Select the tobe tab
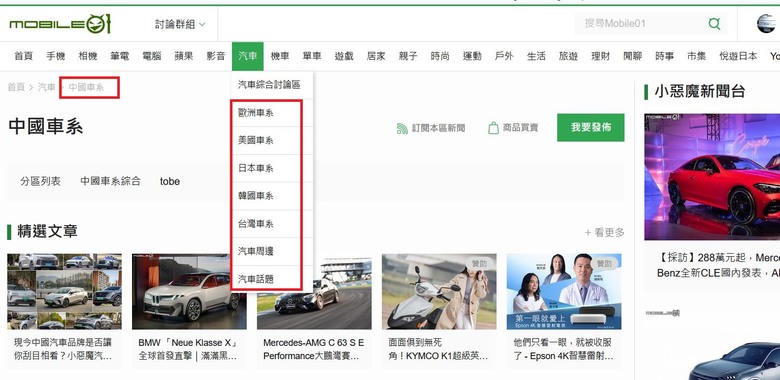The image size is (780, 380). click(x=170, y=182)
